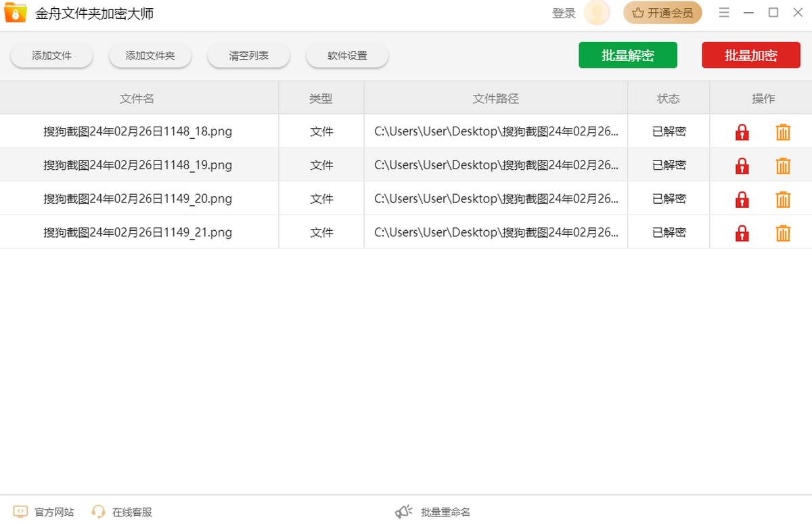Open the 官方网站 link
The image size is (812, 524).
pos(45,512)
